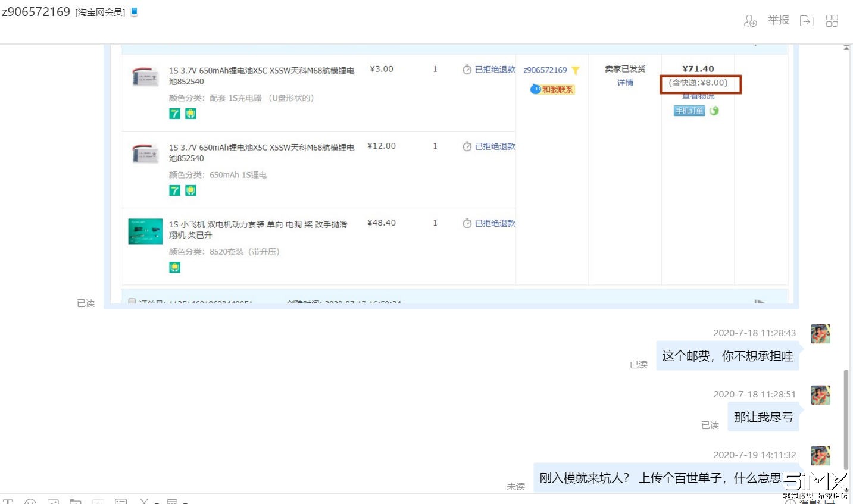
Task: Click 已拒绝退款 for the ¥48.40 motor kit
Action: coord(495,223)
